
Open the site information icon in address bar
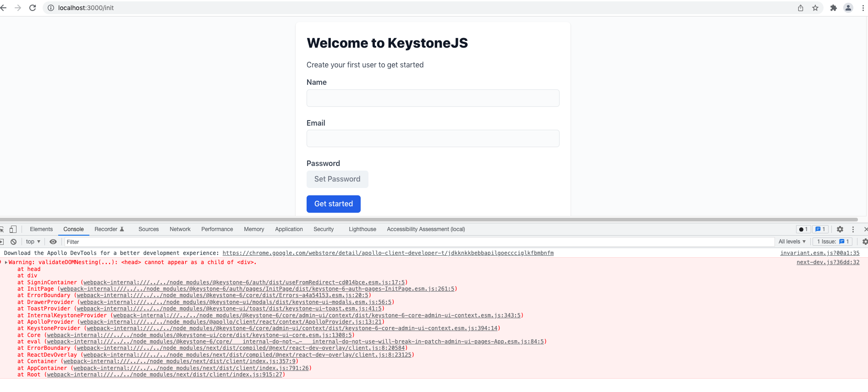click(51, 8)
